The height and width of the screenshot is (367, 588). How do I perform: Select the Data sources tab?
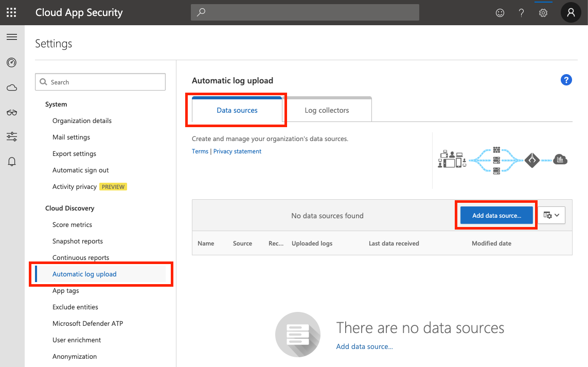point(237,110)
